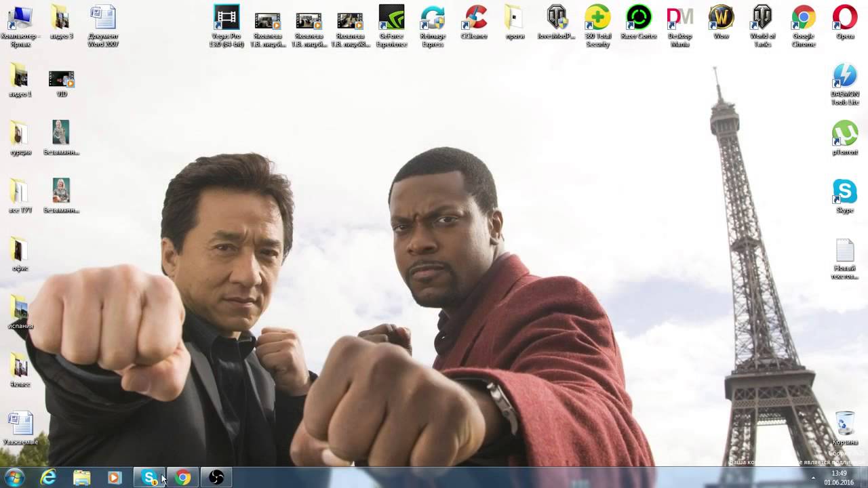
Task: Select the Google Chrome desktop shortcut
Action: pyautogui.click(x=804, y=26)
